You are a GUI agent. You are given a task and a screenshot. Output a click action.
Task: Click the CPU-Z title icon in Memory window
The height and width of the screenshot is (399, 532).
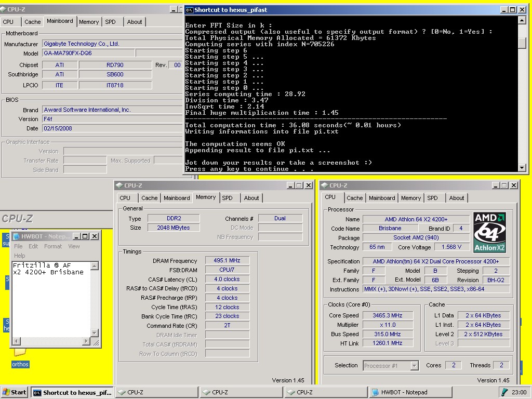(119, 185)
